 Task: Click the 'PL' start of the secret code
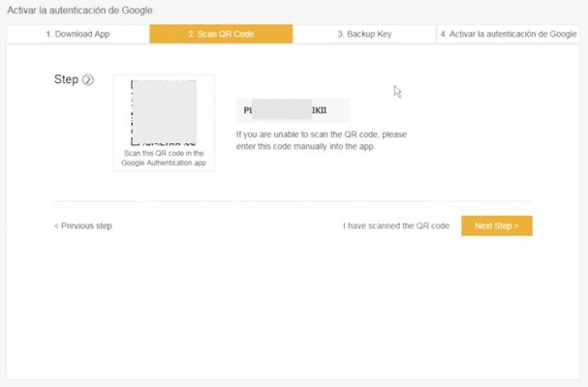tap(248, 110)
